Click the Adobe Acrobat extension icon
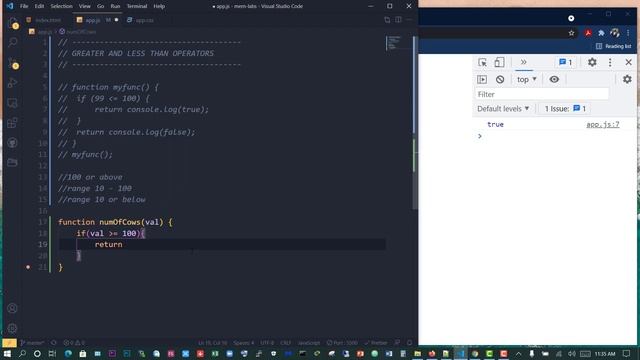 click(x=588, y=33)
